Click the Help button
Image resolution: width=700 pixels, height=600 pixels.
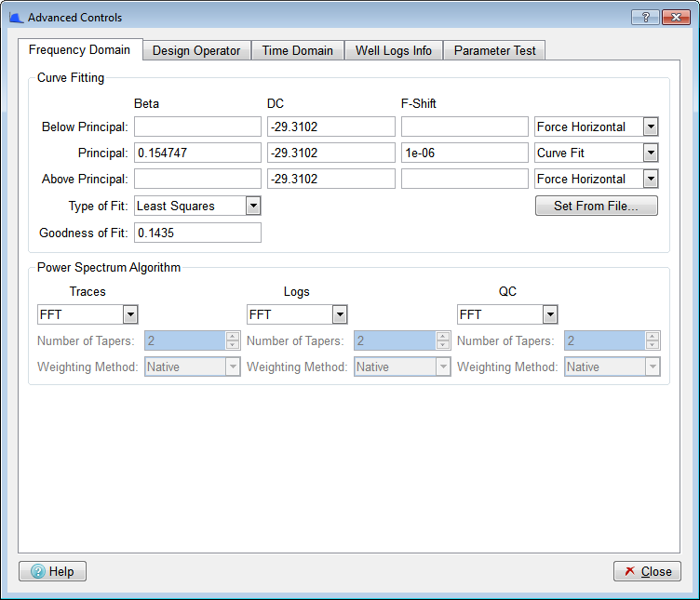coord(53,571)
